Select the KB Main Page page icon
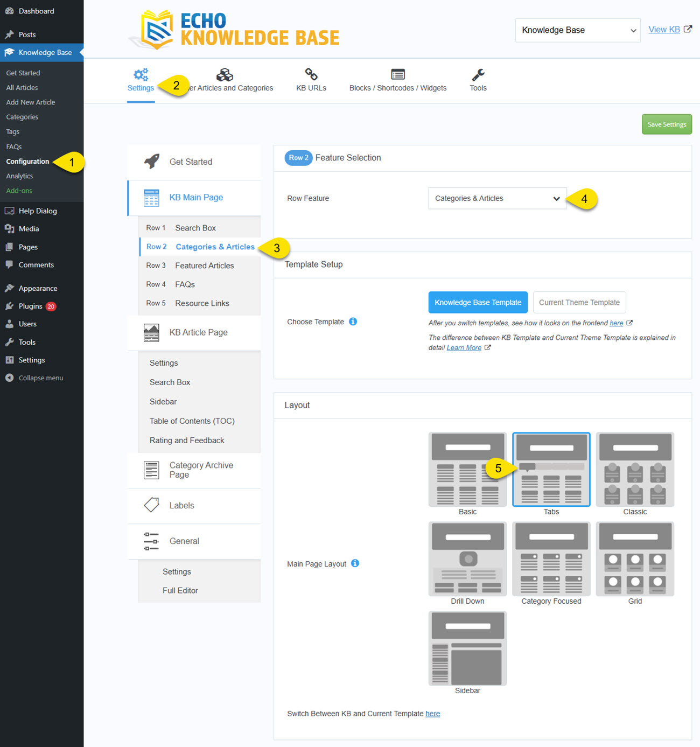The width and height of the screenshot is (700, 747). 151,198
